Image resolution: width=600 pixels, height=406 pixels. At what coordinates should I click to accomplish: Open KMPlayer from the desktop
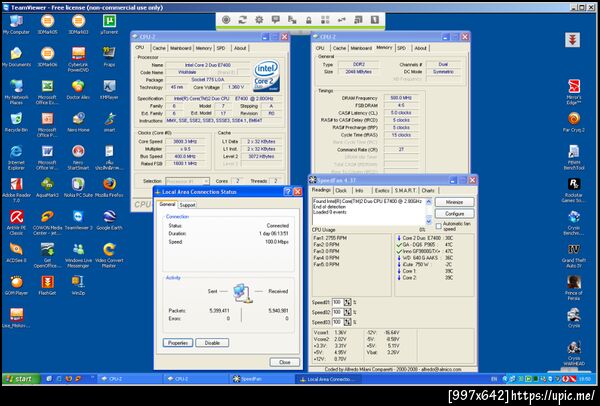click(109, 89)
